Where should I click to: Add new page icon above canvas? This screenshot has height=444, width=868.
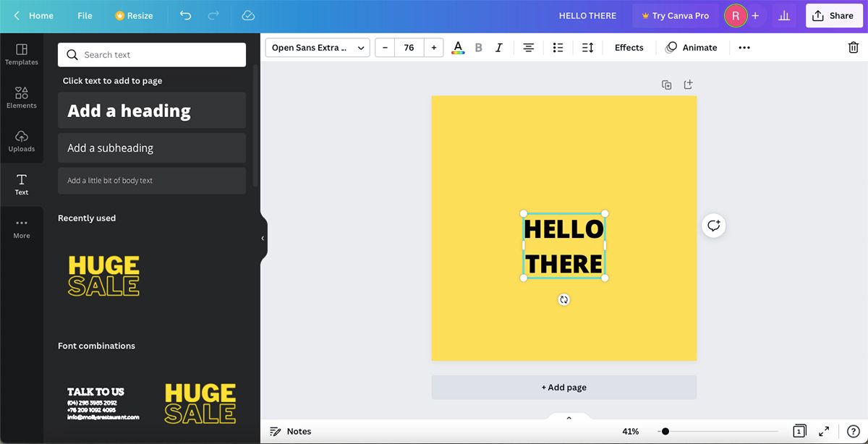(688, 85)
